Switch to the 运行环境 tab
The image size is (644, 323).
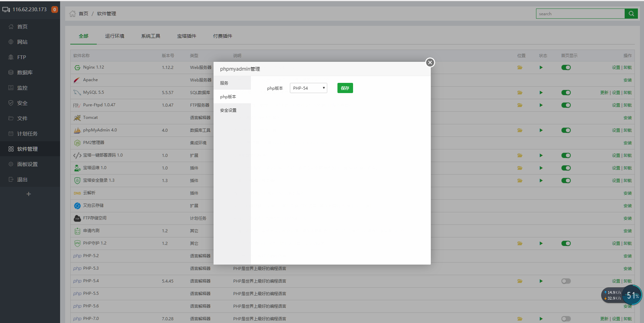click(115, 36)
